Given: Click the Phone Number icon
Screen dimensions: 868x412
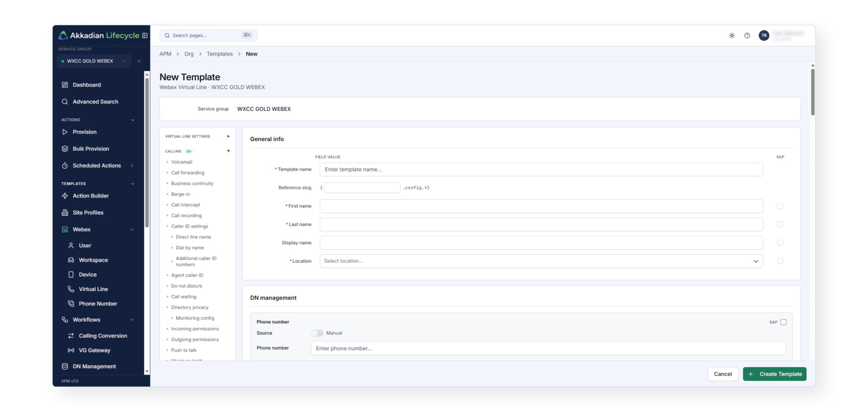Looking at the screenshot, I should pyautogui.click(x=71, y=304).
